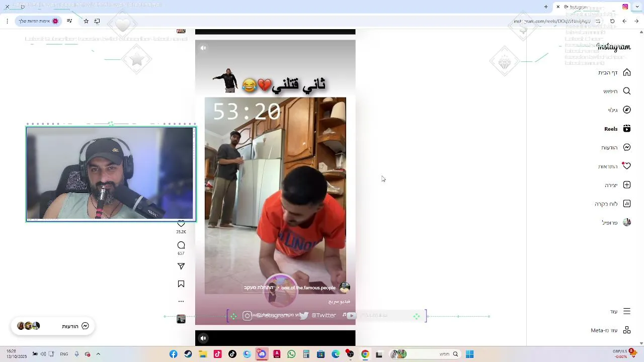Like the reel with 35.2K likes
The width and height of the screenshot is (644, 362).
(181, 223)
